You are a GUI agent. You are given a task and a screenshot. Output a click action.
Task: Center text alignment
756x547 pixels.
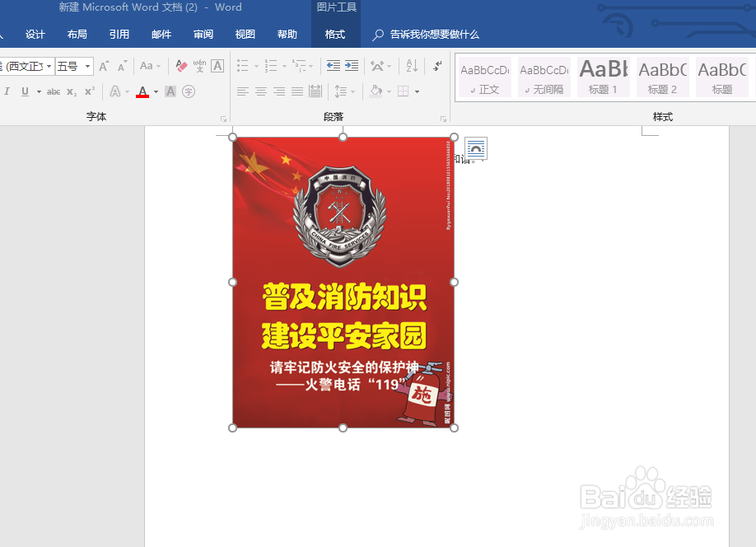(261, 91)
